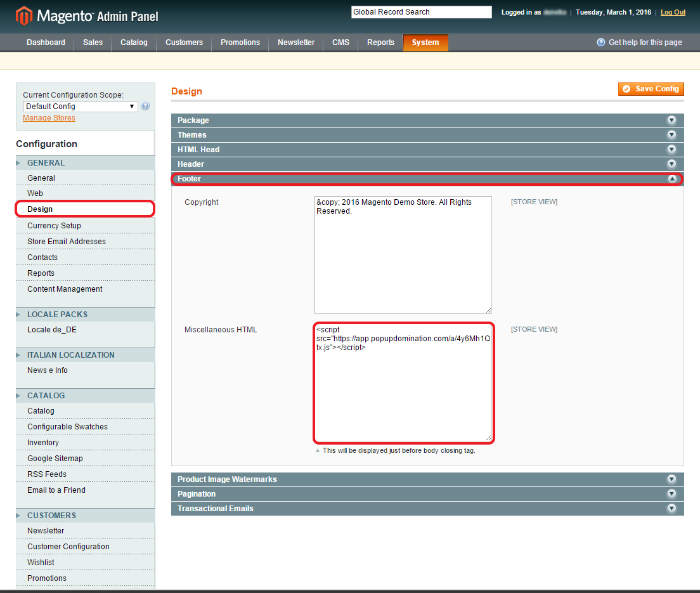This screenshot has width=700, height=593.
Task: Select Design in the configuration sidebar
Action: coord(85,209)
